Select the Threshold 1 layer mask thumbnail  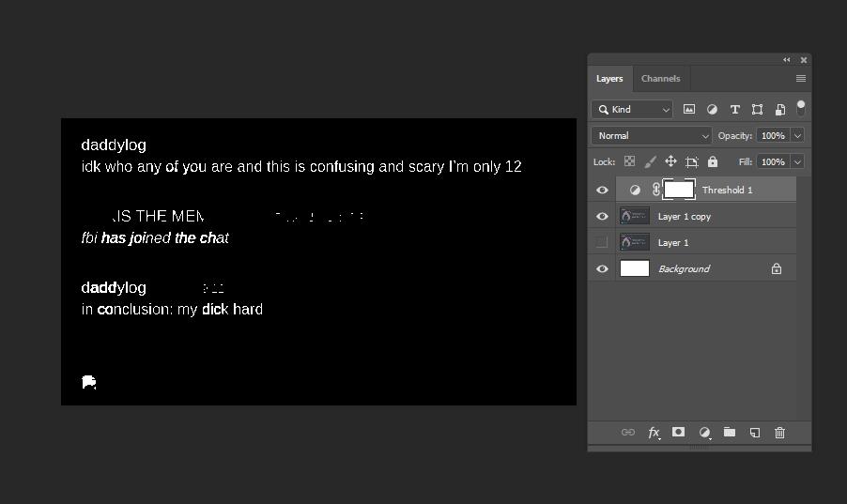[679, 190]
